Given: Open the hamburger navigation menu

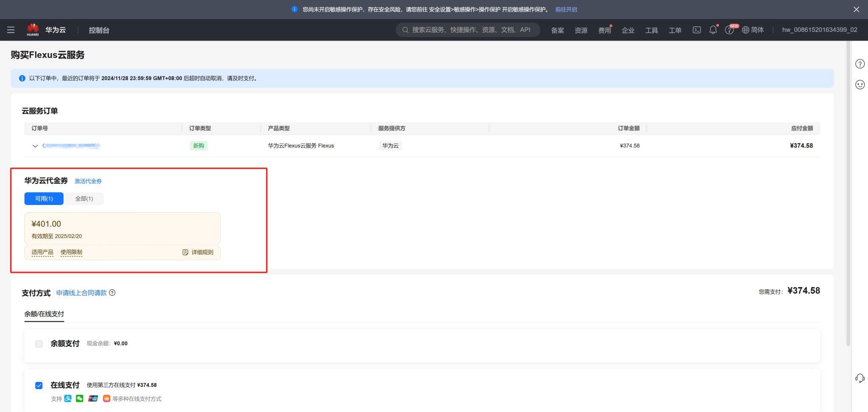Looking at the screenshot, I should pos(11,30).
